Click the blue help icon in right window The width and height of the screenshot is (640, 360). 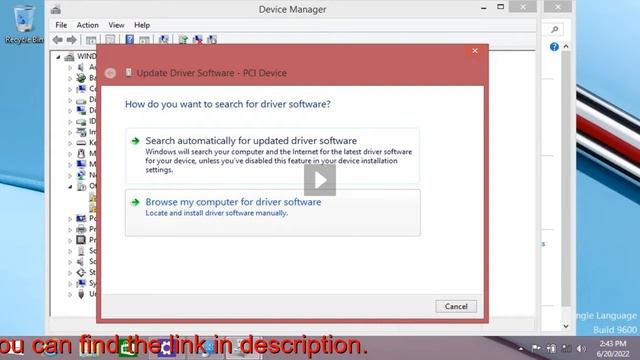554,47
